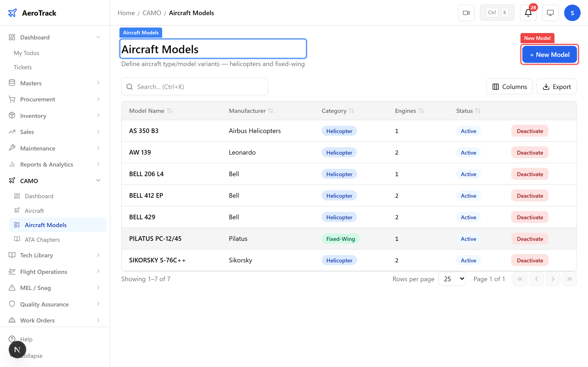The height and width of the screenshot is (367, 588).
Task: Click the New Model button
Action: tap(549, 55)
